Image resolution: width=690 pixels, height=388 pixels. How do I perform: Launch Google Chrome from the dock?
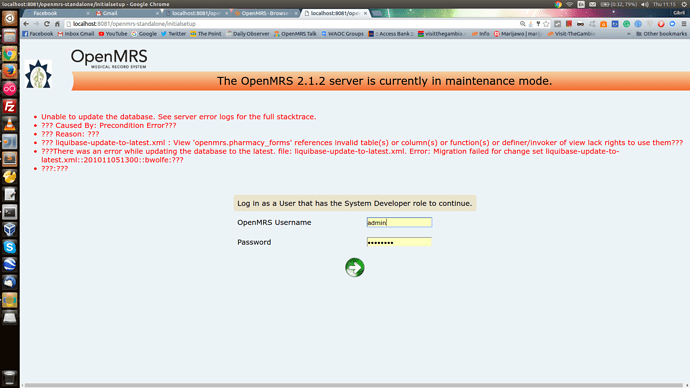pyautogui.click(x=10, y=54)
